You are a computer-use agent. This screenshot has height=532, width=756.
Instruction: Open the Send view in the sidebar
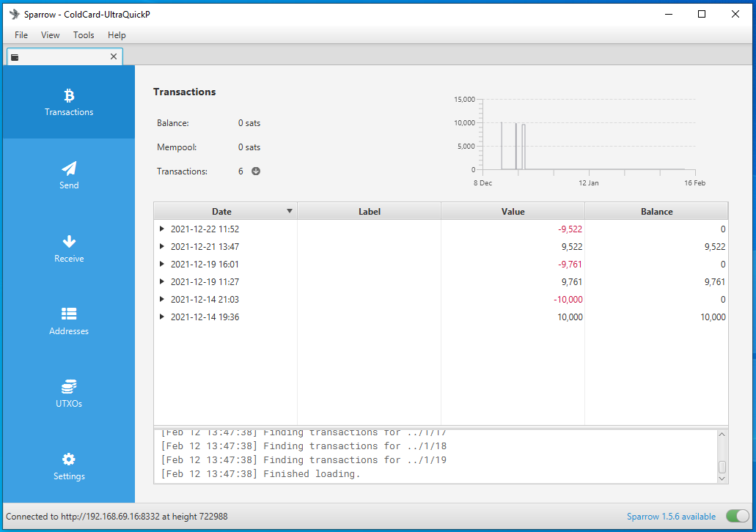(x=69, y=175)
